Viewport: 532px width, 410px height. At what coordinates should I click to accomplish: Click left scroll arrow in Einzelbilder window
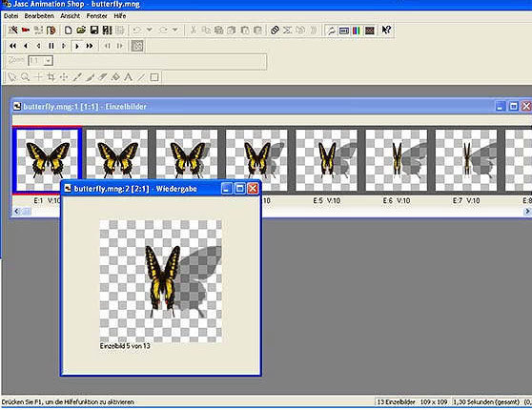[16, 212]
